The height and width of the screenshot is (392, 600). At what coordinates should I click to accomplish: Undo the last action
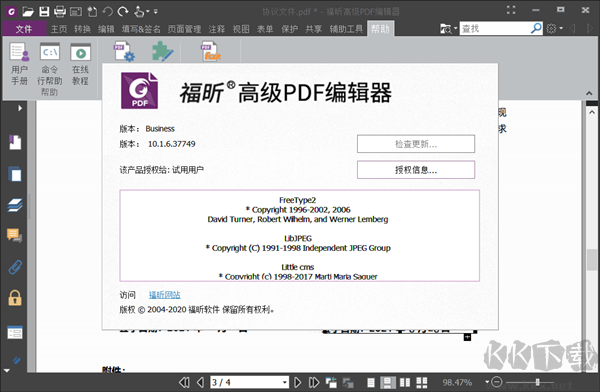coord(108,11)
